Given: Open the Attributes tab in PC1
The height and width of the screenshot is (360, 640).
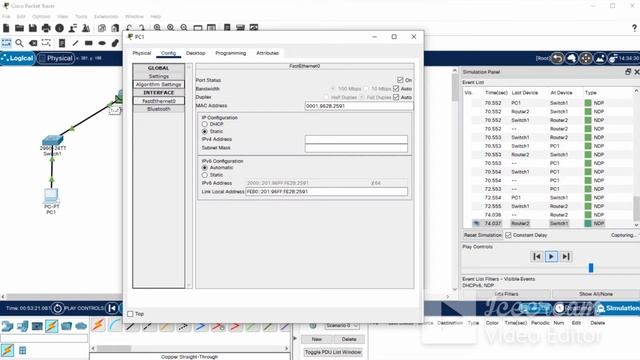Looking at the screenshot, I should [267, 53].
